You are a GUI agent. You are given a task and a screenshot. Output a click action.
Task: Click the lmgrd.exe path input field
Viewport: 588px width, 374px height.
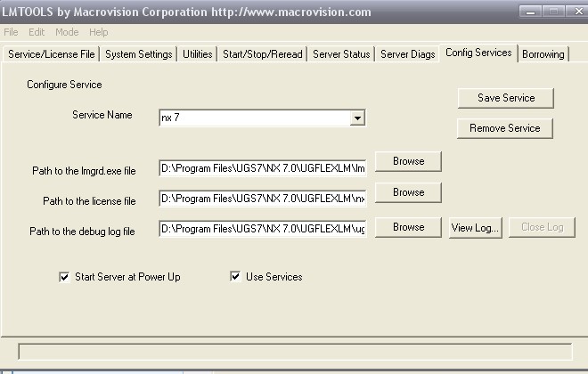(x=263, y=168)
